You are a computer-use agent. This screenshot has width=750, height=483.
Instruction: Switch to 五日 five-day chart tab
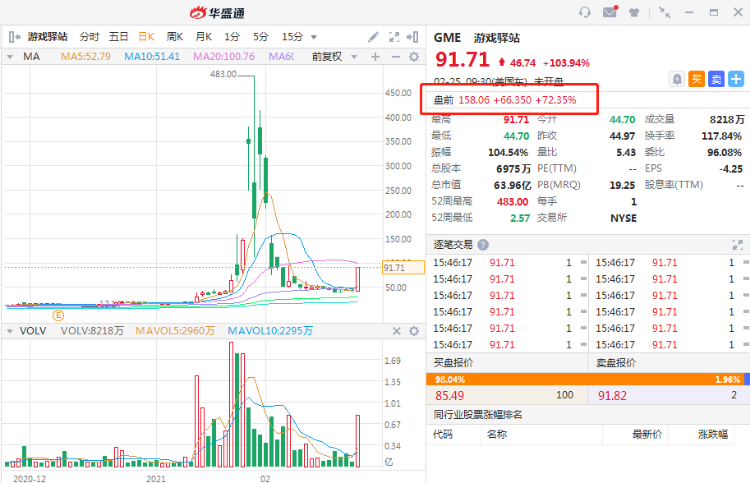(x=118, y=37)
